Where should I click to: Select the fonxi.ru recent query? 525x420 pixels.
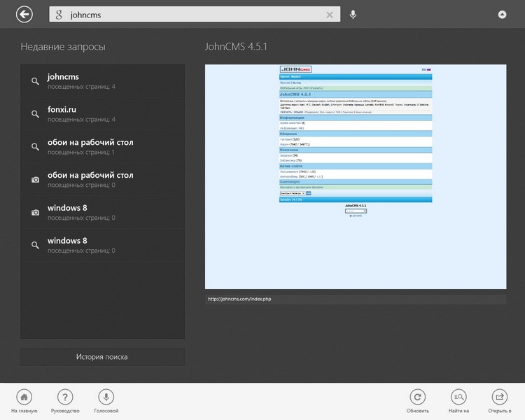coord(102,114)
